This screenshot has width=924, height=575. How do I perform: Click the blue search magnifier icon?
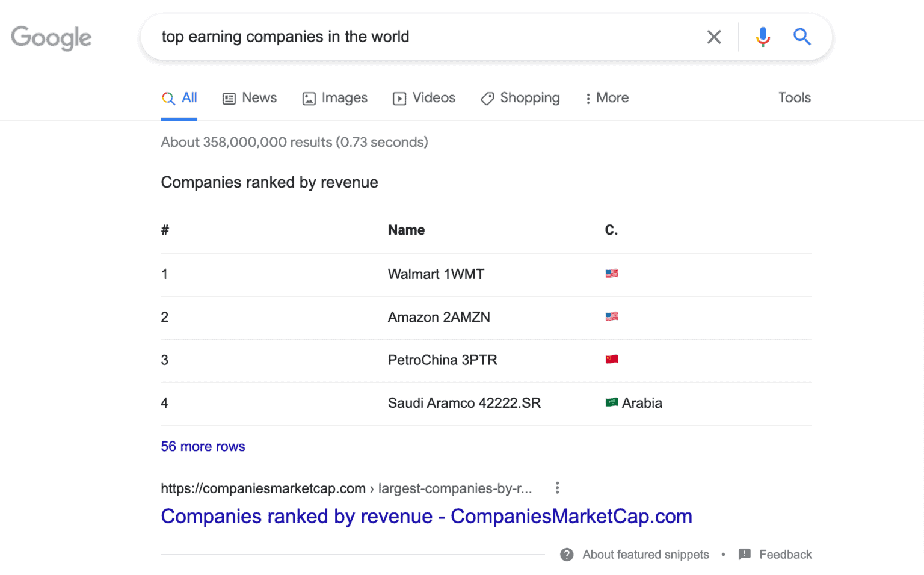click(x=802, y=37)
